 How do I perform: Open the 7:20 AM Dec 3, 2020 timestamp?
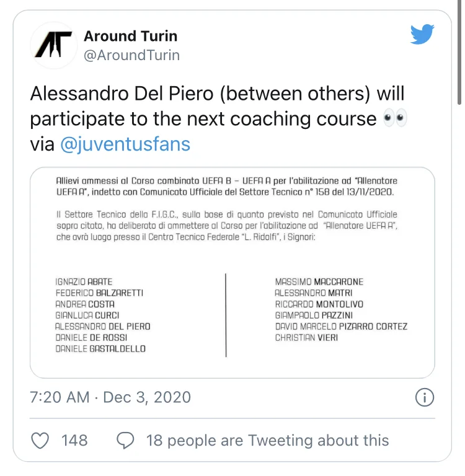[x=110, y=397]
